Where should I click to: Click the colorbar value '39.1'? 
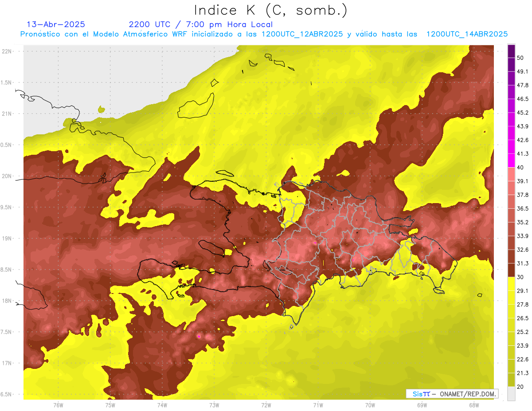[x=523, y=181]
